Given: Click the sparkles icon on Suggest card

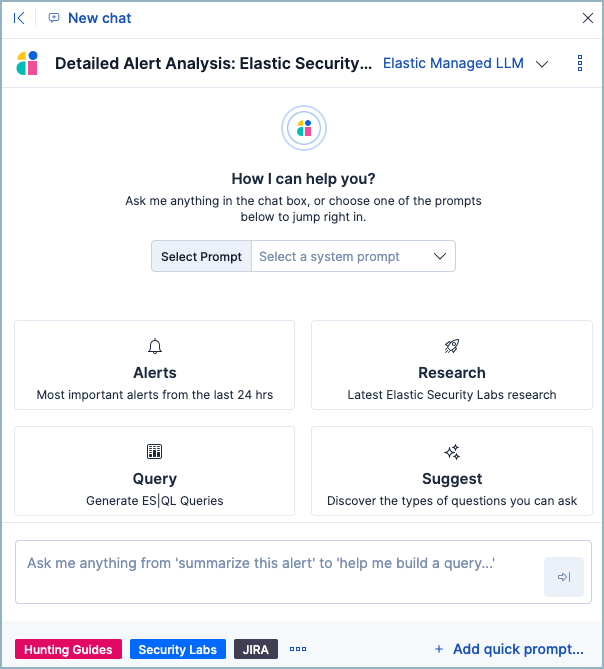Looking at the screenshot, I should (452, 452).
